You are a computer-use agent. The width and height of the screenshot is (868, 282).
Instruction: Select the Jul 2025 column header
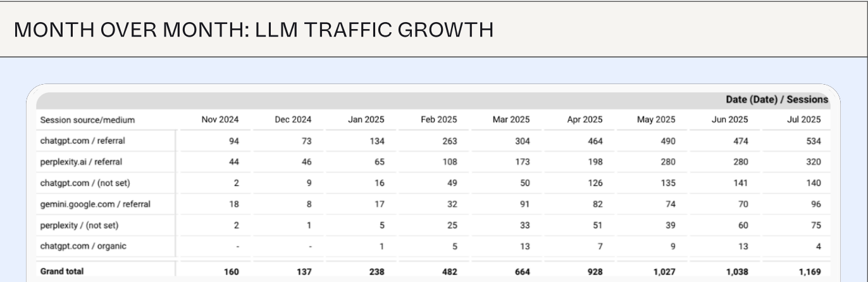[803, 120]
